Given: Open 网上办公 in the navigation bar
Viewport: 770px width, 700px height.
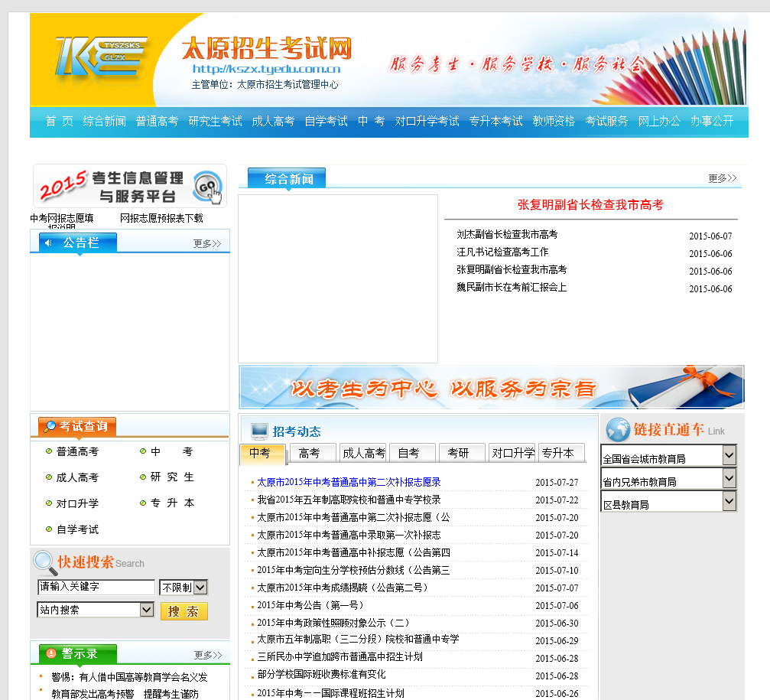Looking at the screenshot, I should point(659,122).
